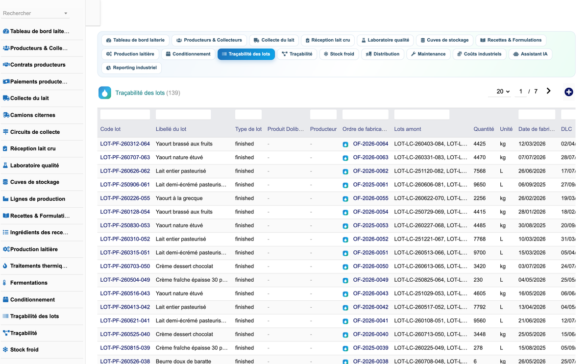588x364 pixels.
Task: Open lot LOT-PF-250815-039 link
Action: tap(125, 348)
